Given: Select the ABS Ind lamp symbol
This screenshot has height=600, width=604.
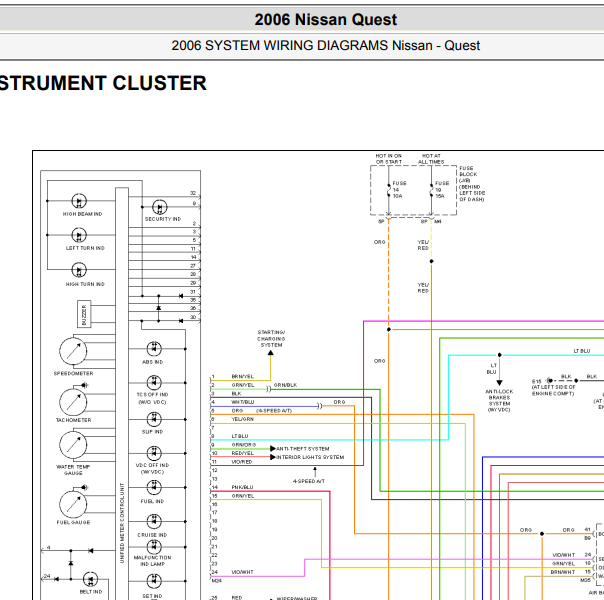Looking at the screenshot, I should click(154, 349).
